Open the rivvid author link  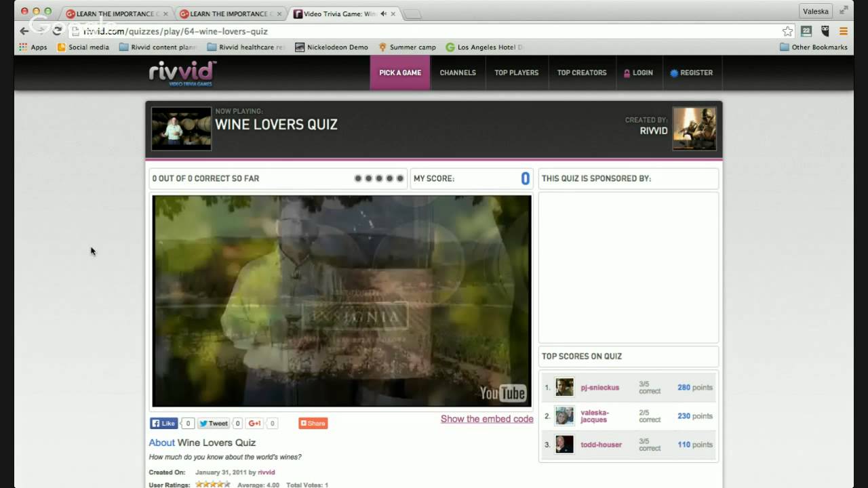(267, 472)
